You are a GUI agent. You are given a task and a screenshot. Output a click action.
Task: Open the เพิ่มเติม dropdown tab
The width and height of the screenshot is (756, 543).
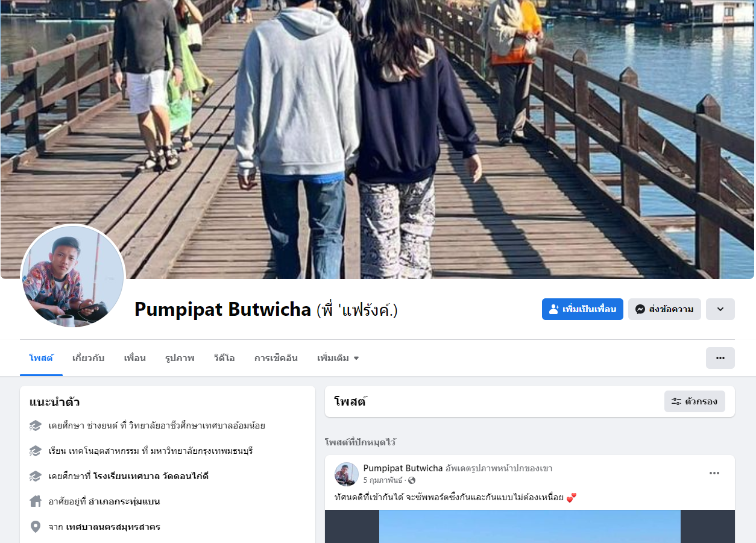point(338,358)
